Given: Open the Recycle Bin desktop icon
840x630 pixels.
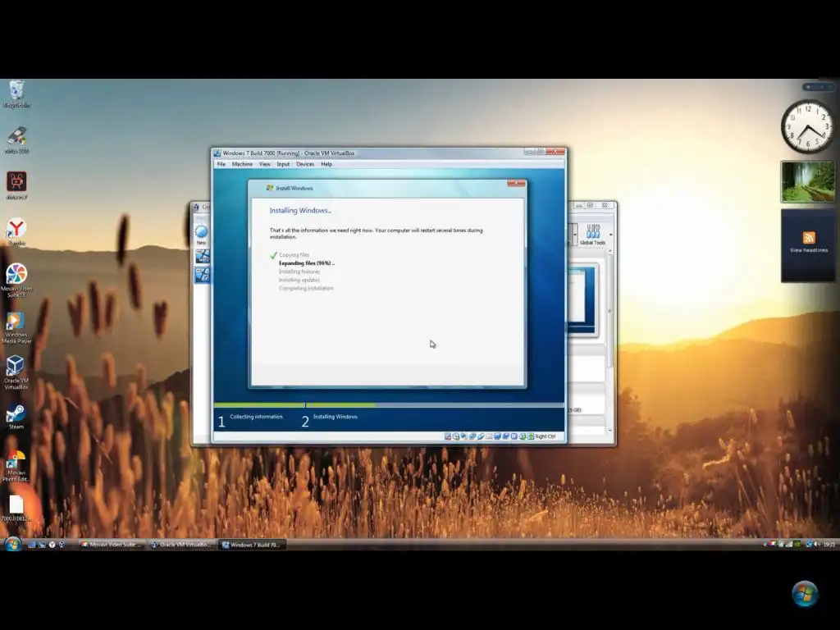Looking at the screenshot, I should pos(16,94).
